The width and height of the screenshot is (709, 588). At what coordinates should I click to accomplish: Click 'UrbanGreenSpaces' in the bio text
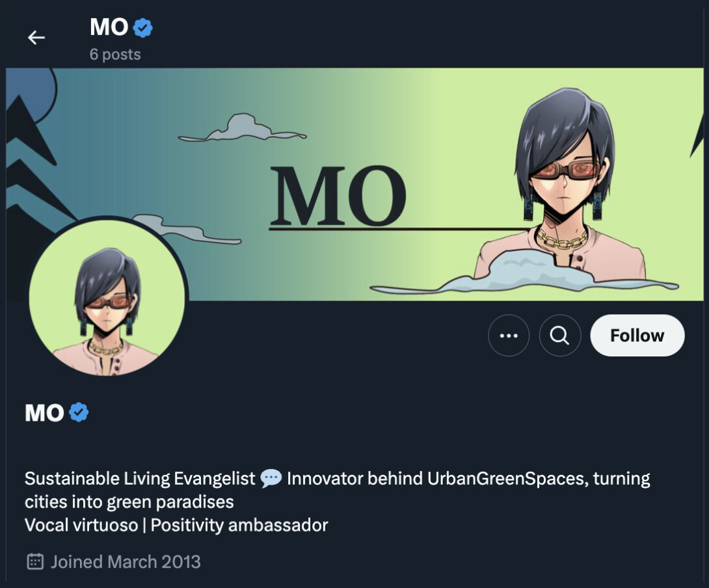click(505, 479)
